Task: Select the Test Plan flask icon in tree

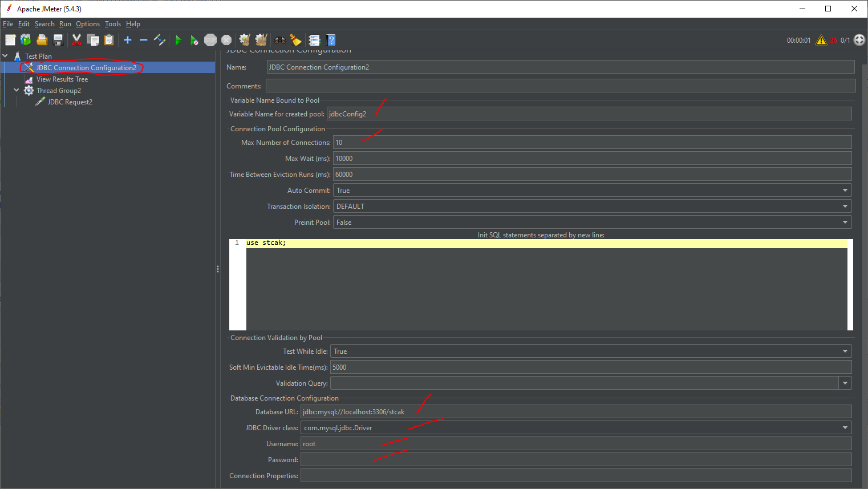Action: (x=18, y=56)
